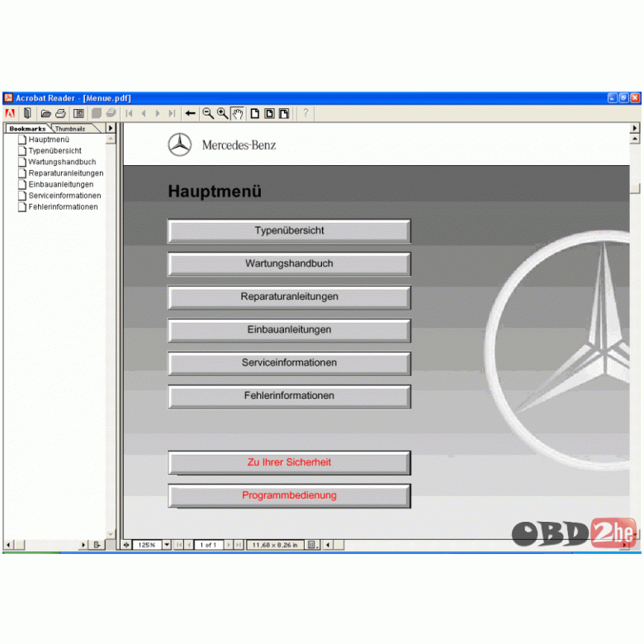Click the Einbauanleitungen menu button
644x644 pixels.
coord(289,329)
